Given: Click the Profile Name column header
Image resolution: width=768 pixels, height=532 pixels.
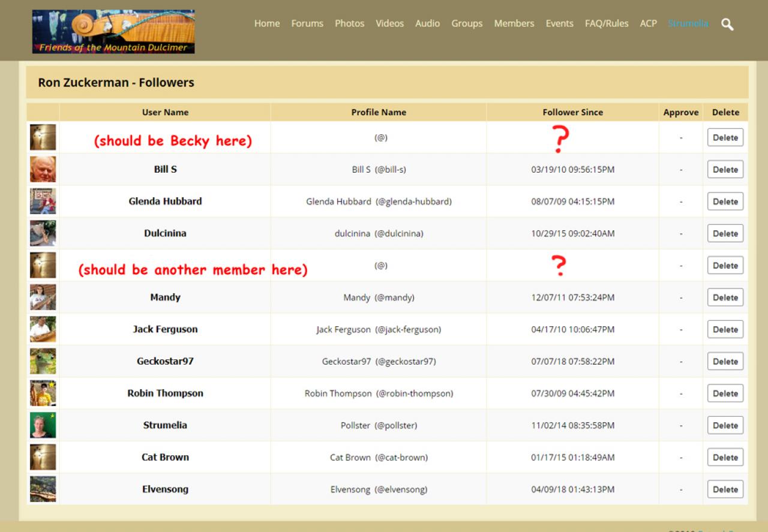Looking at the screenshot, I should [379, 112].
